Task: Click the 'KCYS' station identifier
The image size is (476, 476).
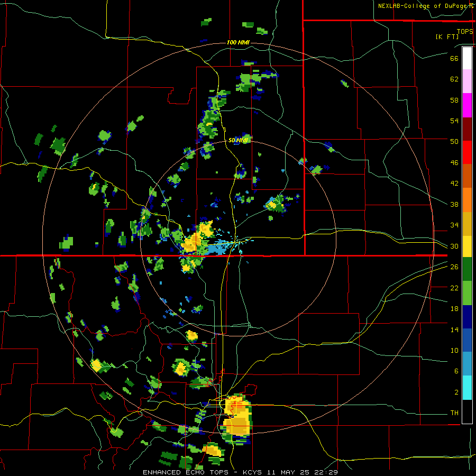Action: 253,472
